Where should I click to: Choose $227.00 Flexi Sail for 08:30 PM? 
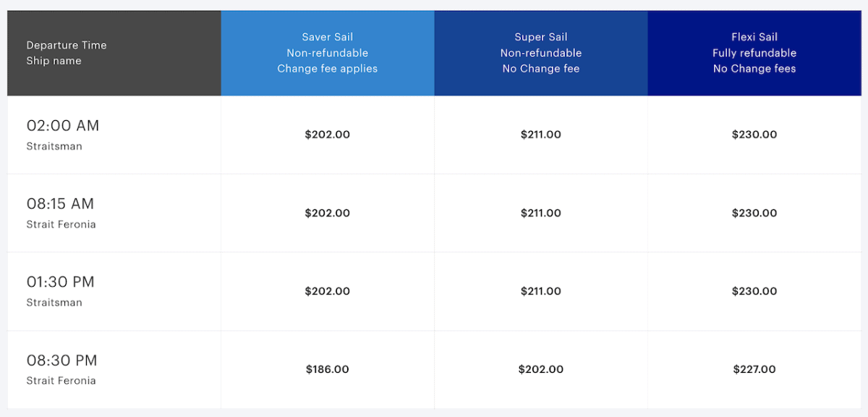click(754, 369)
